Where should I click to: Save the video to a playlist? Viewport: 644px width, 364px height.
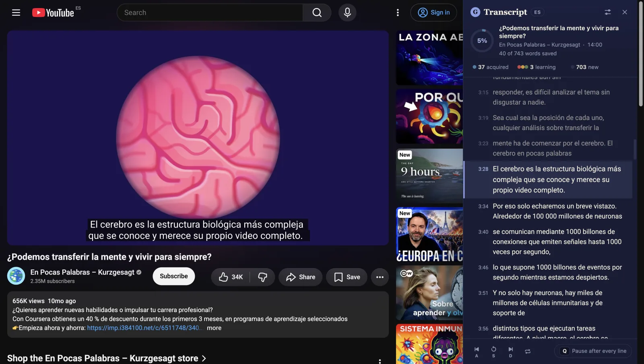click(x=347, y=277)
